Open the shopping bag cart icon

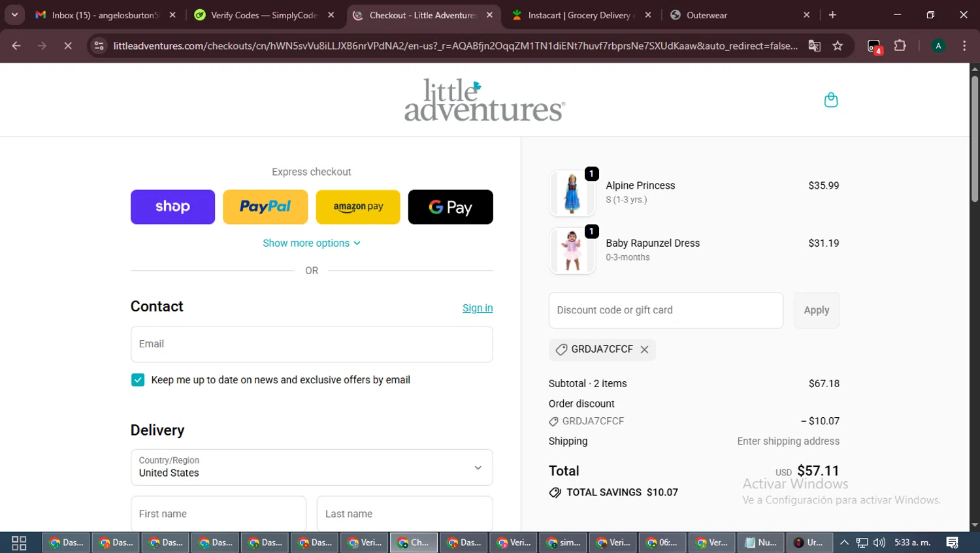[x=830, y=100]
